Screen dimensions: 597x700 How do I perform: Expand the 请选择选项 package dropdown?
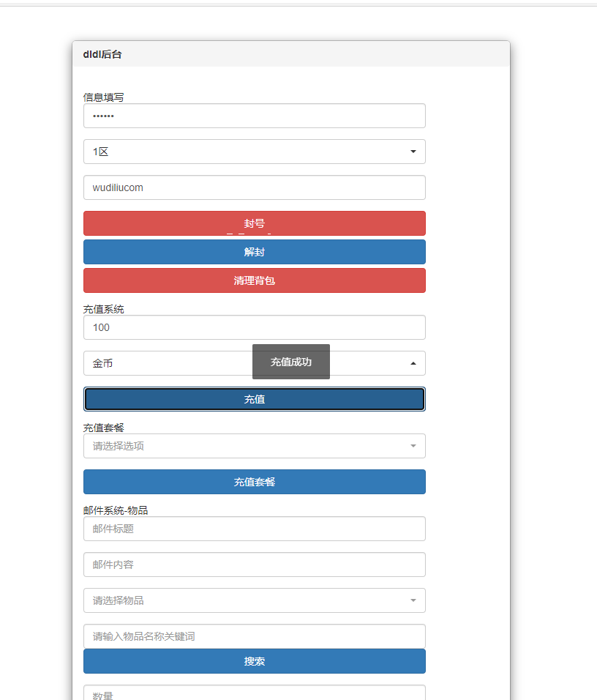coord(255,446)
